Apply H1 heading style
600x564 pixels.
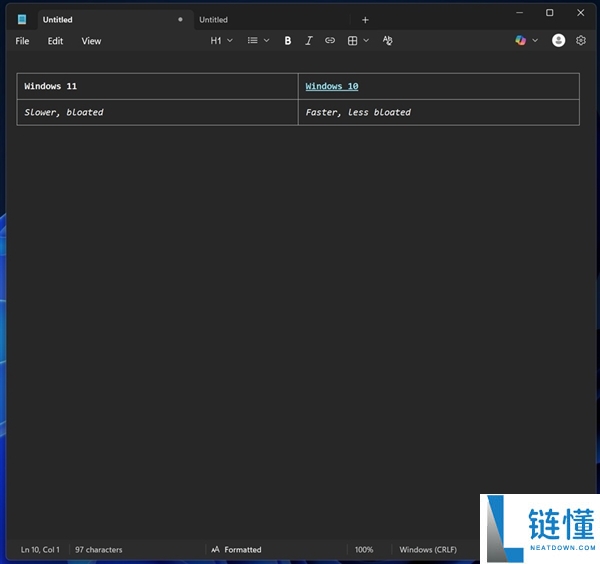click(216, 41)
